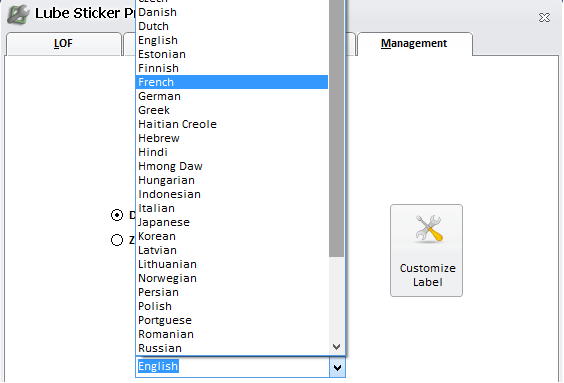Viewport: 564px width, 383px height.
Task: Click the English language text field
Action: tap(232, 367)
